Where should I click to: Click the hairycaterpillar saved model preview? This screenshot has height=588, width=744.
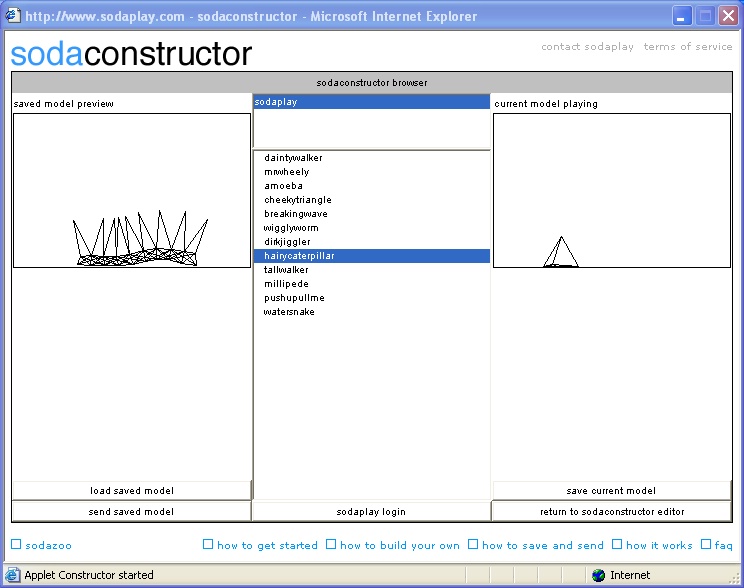(132, 190)
